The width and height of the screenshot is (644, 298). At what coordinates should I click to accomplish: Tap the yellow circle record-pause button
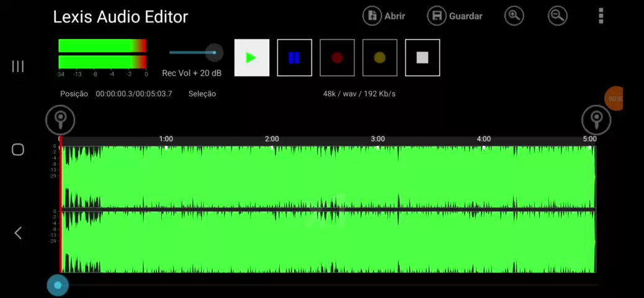point(380,58)
